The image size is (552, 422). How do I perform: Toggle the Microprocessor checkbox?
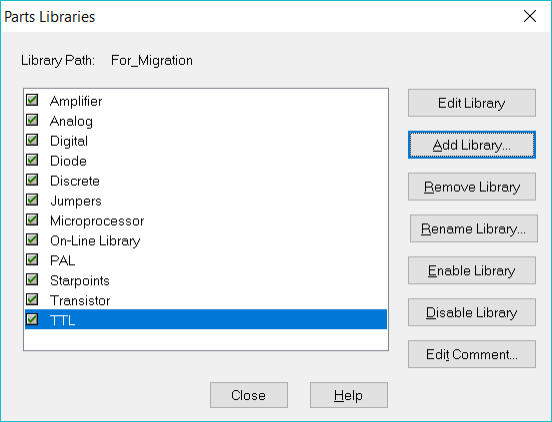[32, 220]
